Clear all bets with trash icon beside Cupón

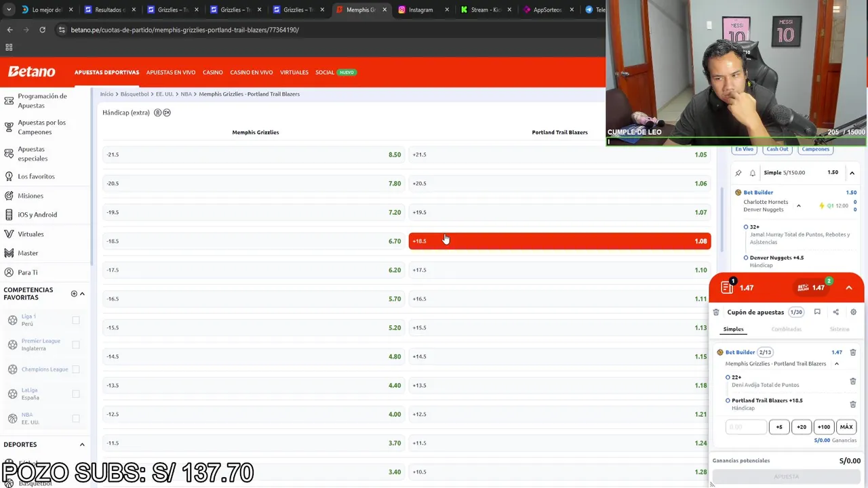(x=716, y=312)
